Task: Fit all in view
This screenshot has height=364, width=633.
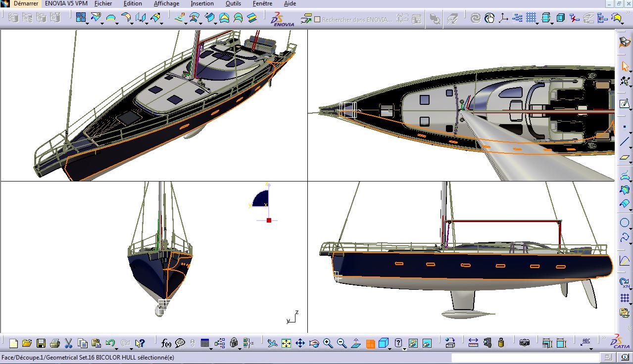Action: click(286, 343)
